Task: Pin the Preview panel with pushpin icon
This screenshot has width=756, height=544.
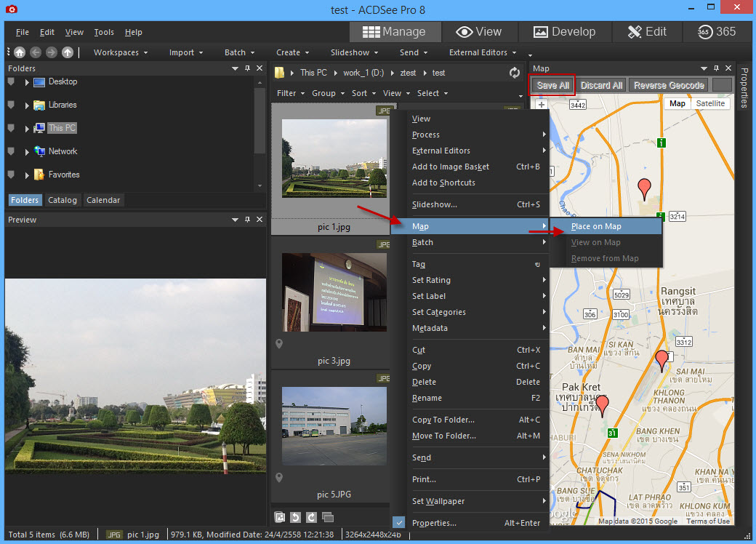Action: [x=247, y=220]
